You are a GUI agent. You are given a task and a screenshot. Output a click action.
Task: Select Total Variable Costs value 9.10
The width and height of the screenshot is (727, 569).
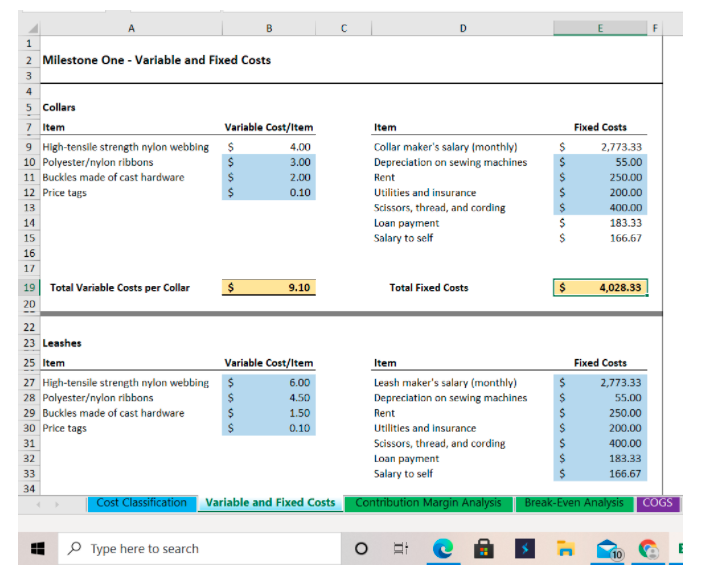269,288
